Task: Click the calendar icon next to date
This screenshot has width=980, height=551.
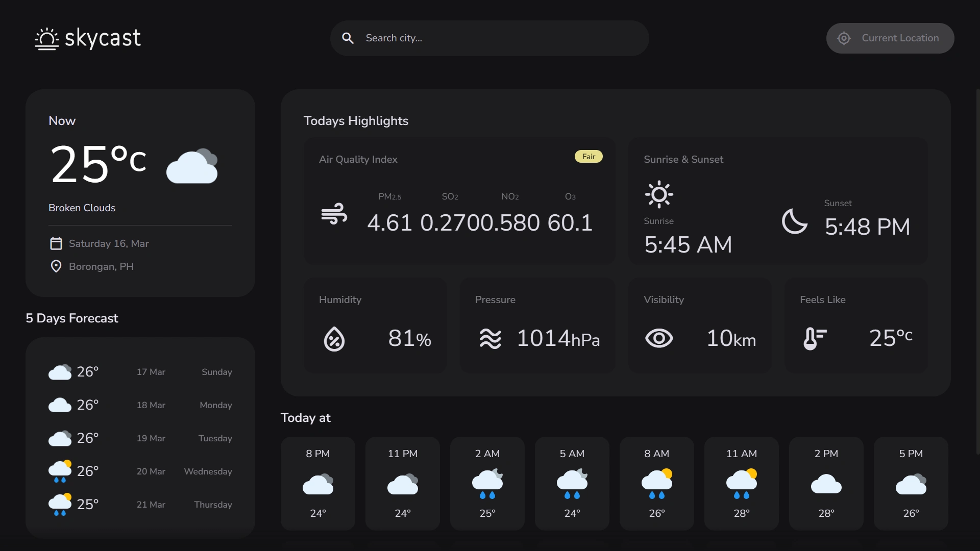Action: tap(56, 243)
